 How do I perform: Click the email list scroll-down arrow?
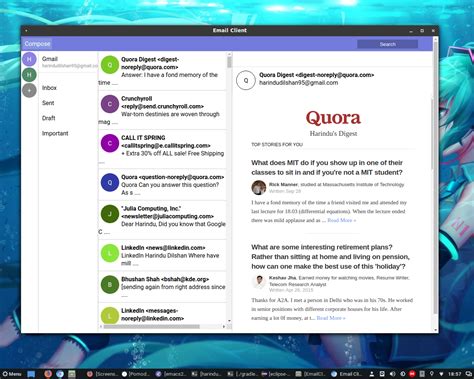tap(229, 321)
